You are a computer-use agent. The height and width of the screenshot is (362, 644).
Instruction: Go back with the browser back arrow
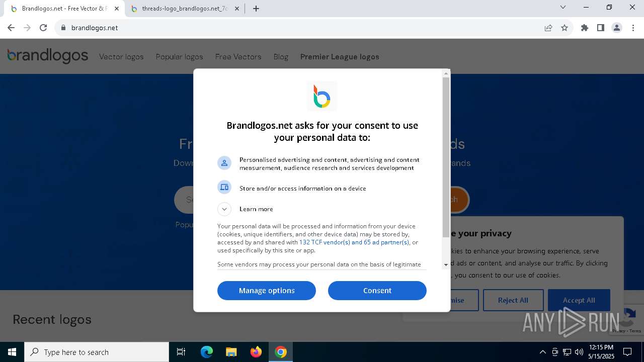tap(11, 28)
